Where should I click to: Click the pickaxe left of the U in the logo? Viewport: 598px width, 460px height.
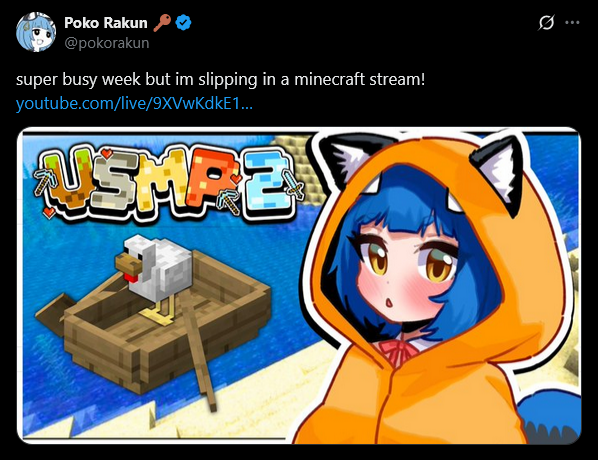point(45,176)
